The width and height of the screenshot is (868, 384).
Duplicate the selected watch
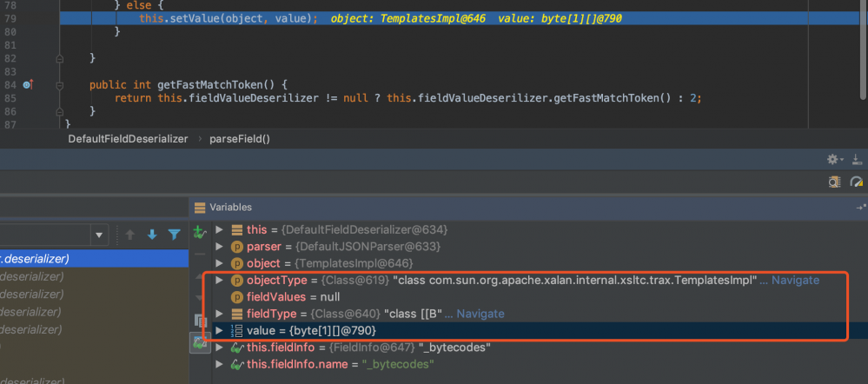[x=200, y=321]
